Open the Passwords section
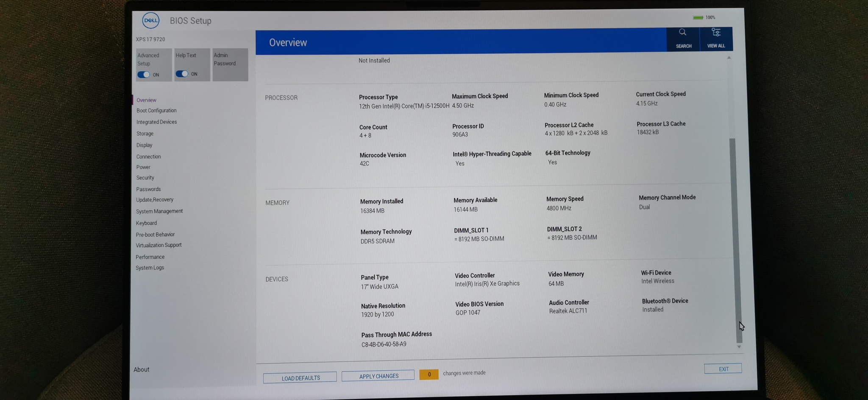The height and width of the screenshot is (400, 868). pos(148,189)
